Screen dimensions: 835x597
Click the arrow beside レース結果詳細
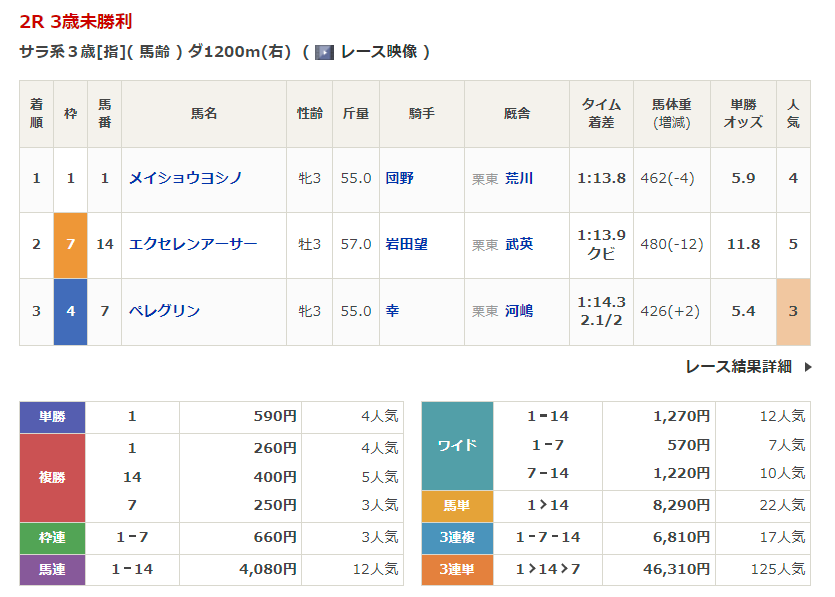pos(808,367)
